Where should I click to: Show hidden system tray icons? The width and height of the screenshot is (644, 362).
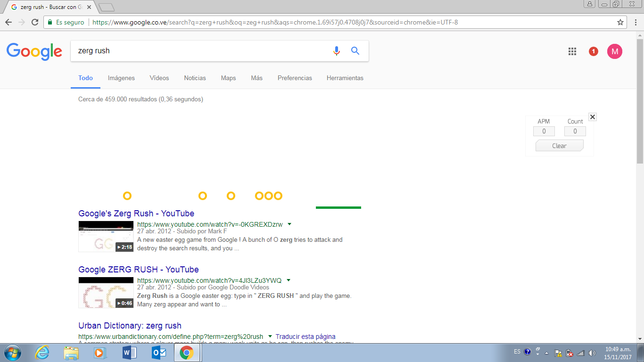(x=547, y=353)
